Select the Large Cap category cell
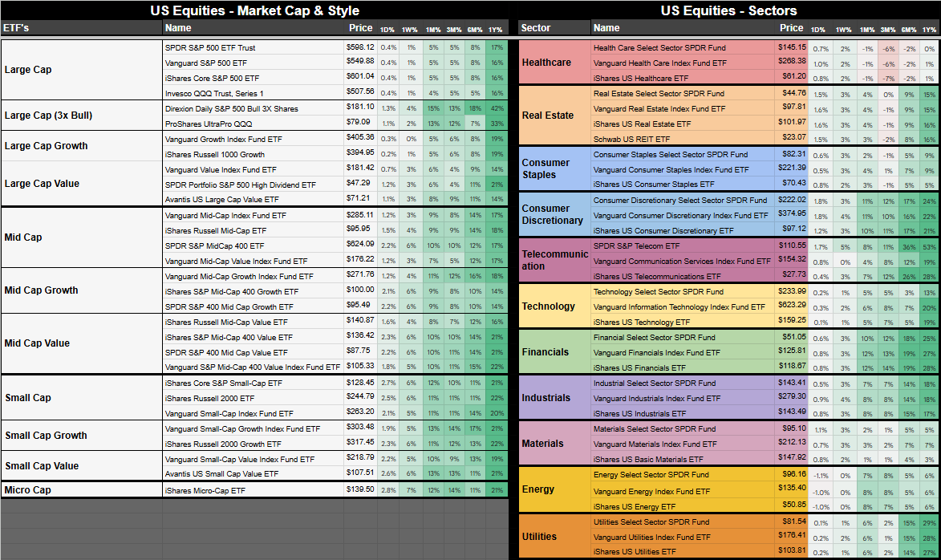This screenshot has height=560, width=941. click(x=82, y=70)
